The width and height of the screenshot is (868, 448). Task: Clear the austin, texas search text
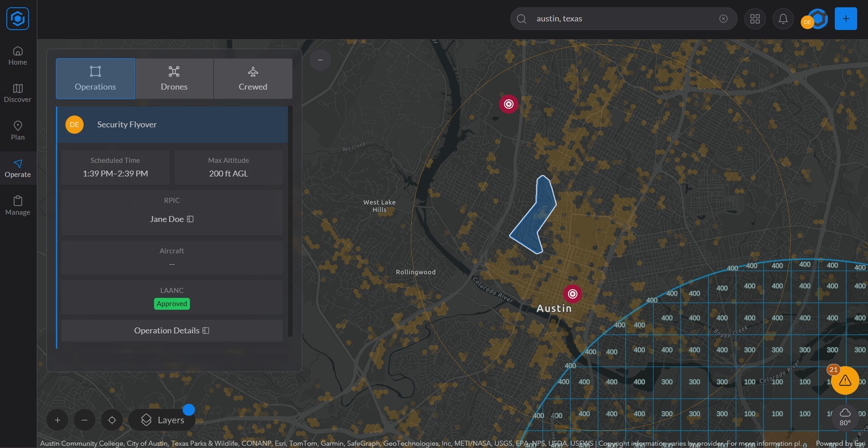[x=723, y=19]
